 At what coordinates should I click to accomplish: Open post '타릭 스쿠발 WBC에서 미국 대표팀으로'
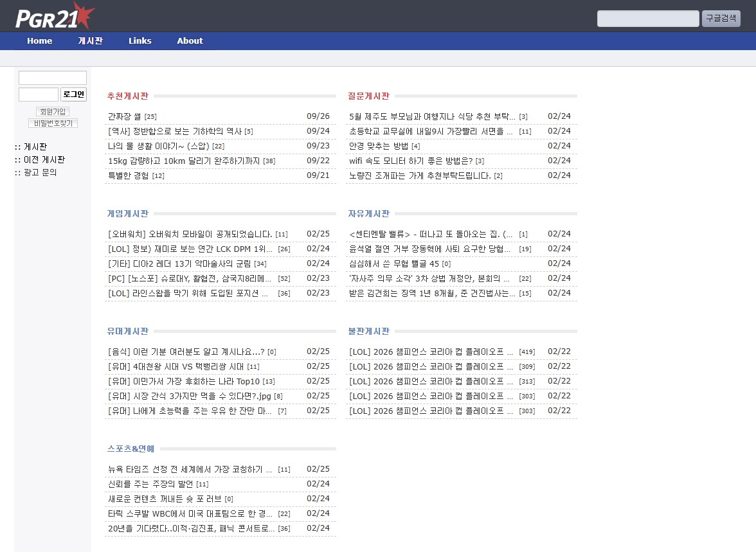190,513
